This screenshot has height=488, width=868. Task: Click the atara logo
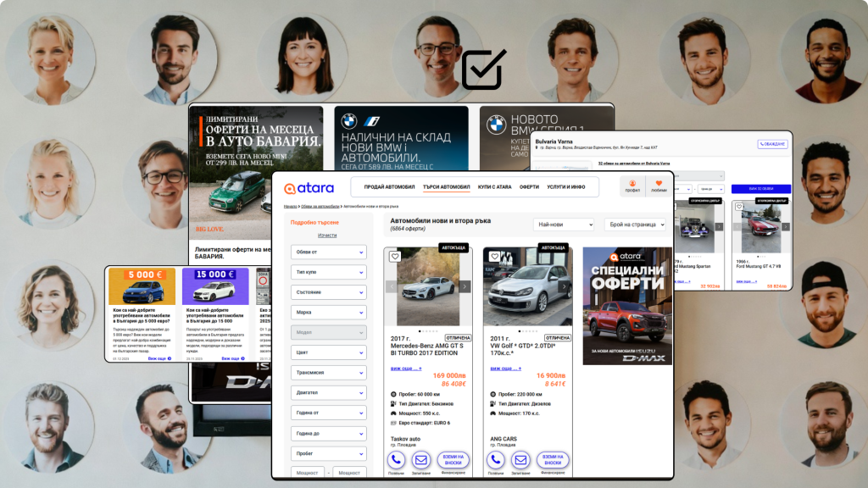(309, 188)
